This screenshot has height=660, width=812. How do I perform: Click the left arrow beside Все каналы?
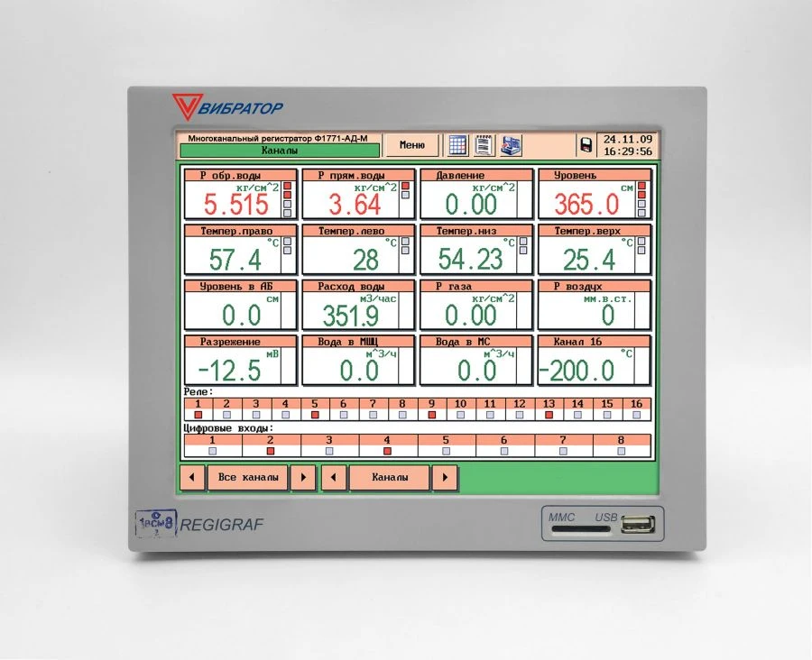point(191,477)
